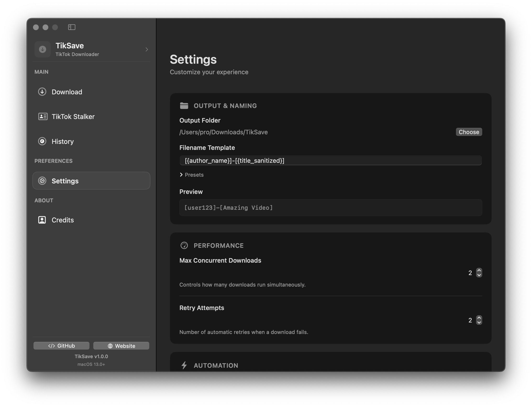Open the History page

62,141
